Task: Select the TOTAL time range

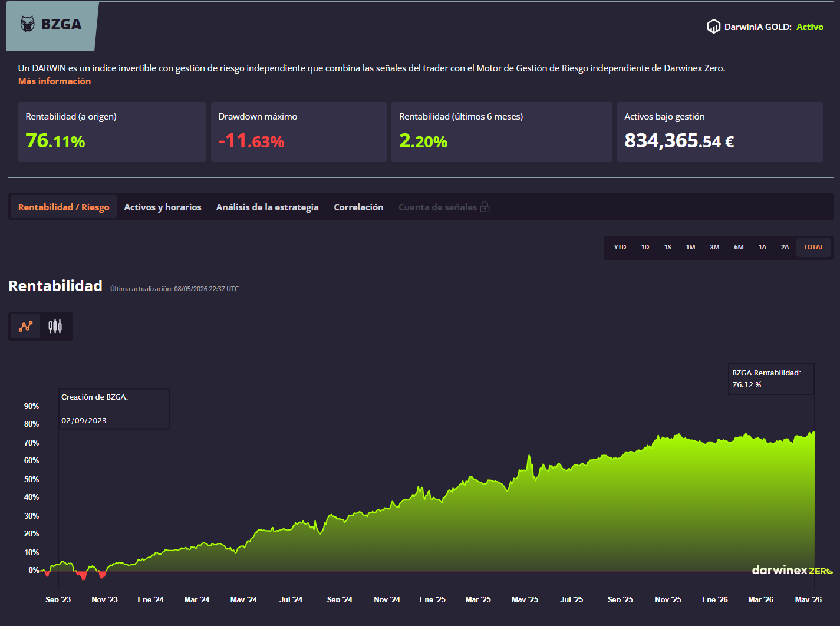Action: (813, 248)
